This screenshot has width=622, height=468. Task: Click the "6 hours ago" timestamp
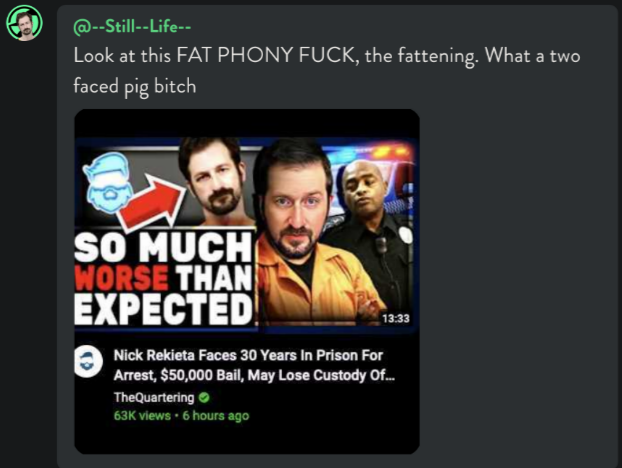[216, 416]
